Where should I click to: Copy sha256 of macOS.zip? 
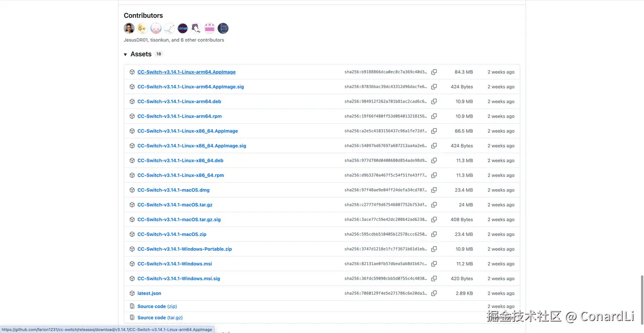click(434, 234)
